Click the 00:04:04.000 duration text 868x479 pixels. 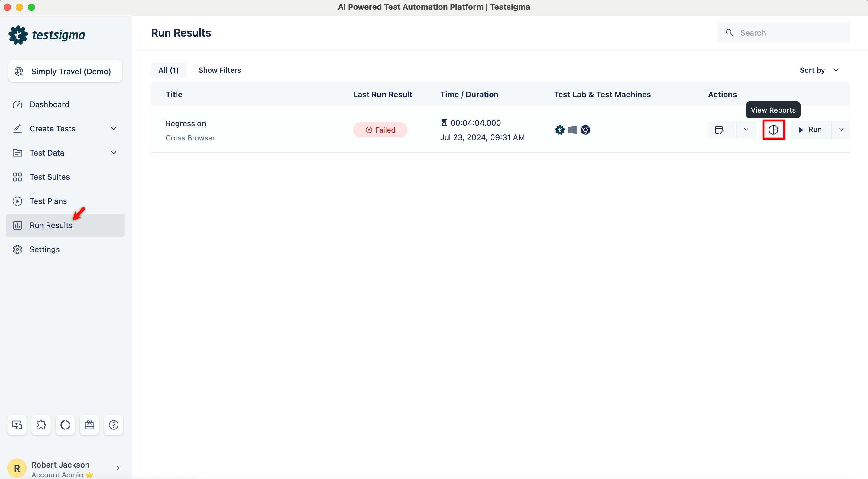[x=476, y=123]
